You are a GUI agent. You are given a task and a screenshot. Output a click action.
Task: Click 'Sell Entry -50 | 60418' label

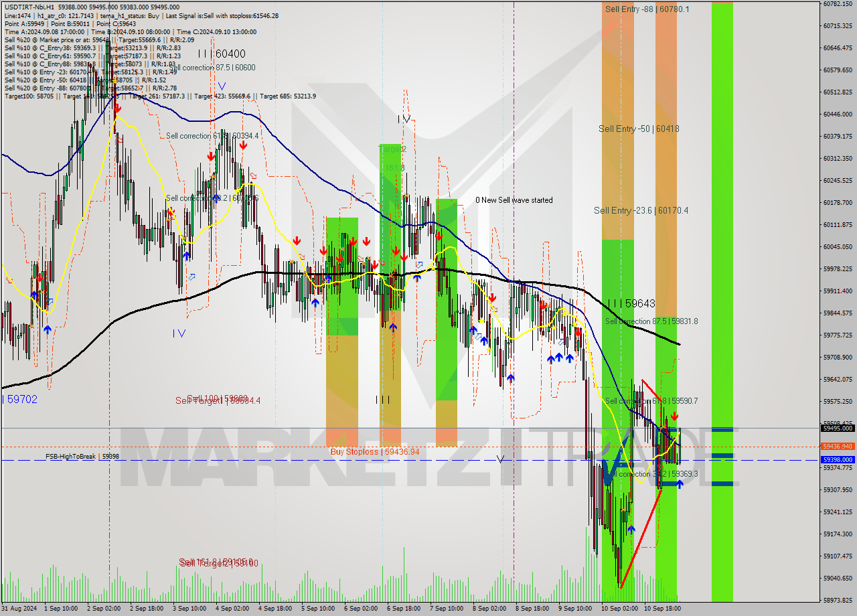pos(639,129)
